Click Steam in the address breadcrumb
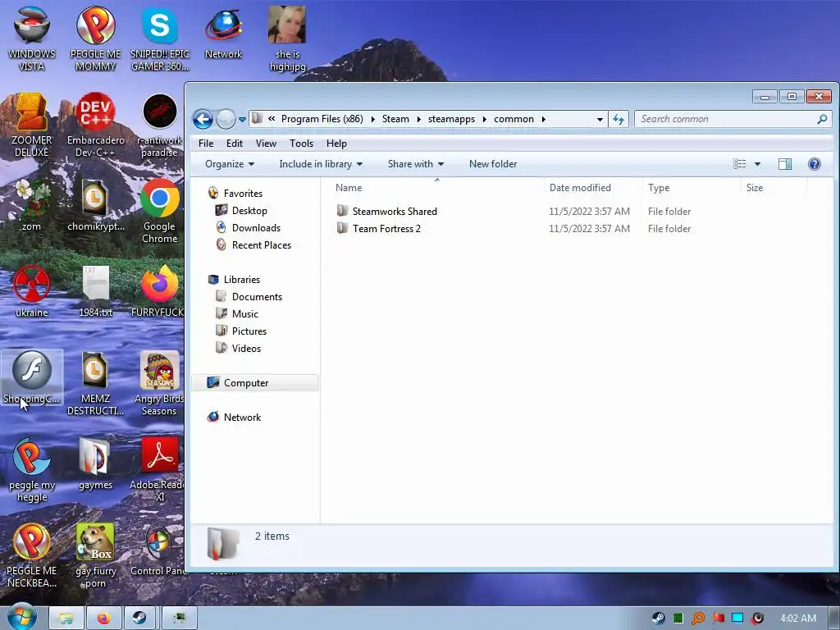This screenshot has height=630, width=840. pyautogui.click(x=395, y=119)
